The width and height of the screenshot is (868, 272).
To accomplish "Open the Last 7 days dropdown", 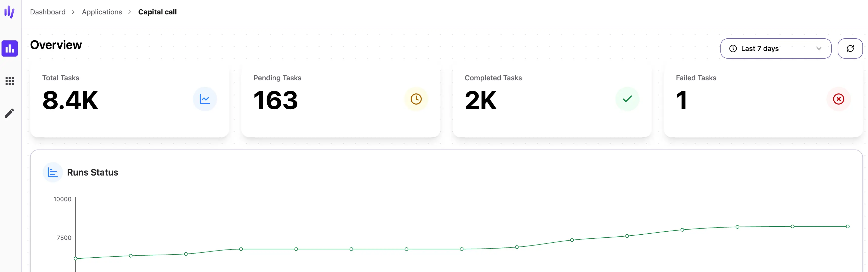I will point(775,48).
